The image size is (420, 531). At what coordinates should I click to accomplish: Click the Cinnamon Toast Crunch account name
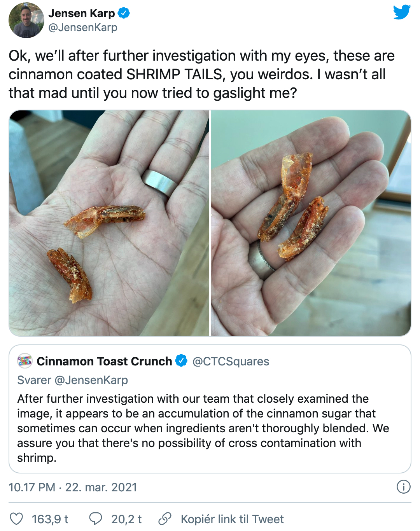coord(104,361)
